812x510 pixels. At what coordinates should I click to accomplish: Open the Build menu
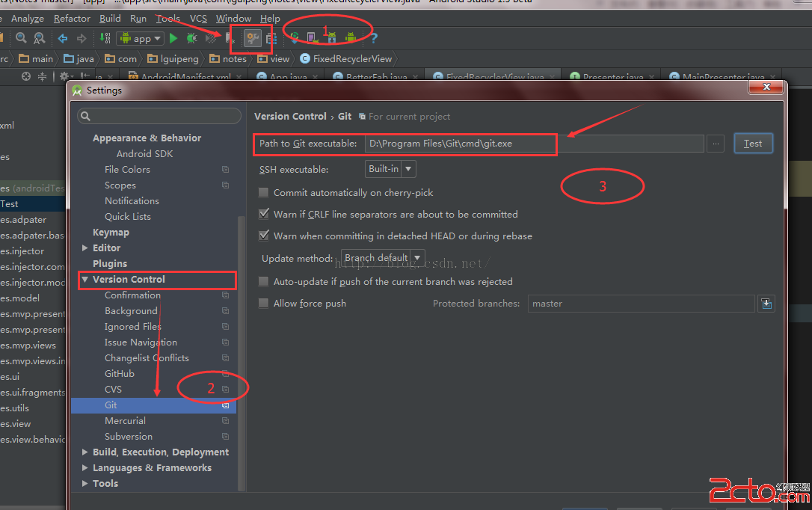pyautogui.click(x=110, y=19)
